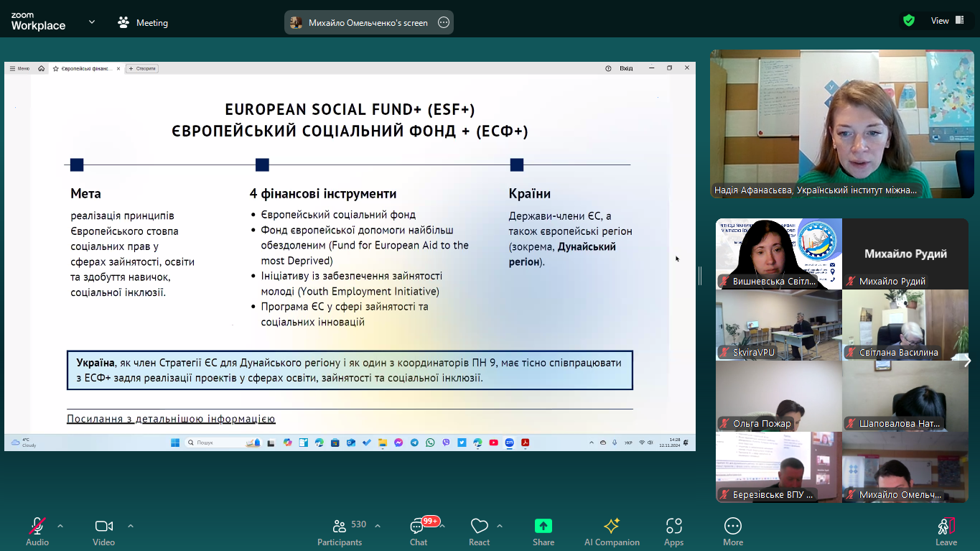Open the AI Companion

[612, 531]
